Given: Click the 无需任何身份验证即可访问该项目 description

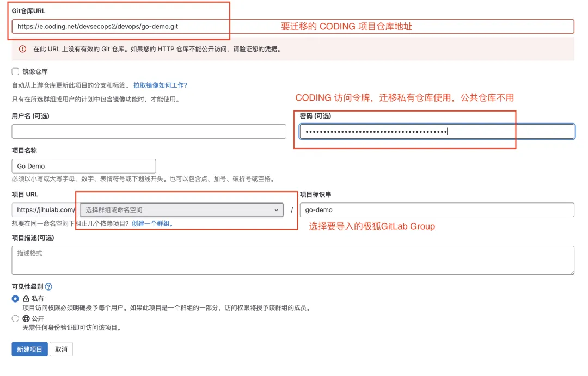Looking at the screenshot, I should coord(72,328).
